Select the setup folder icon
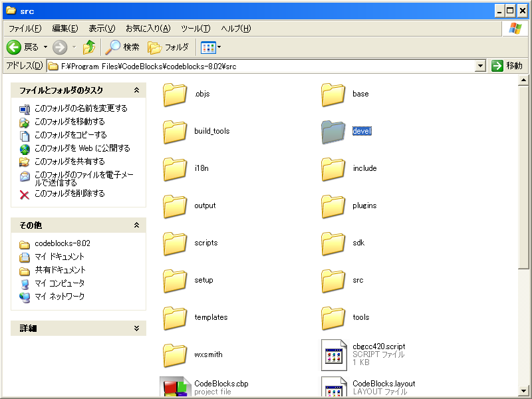532x399 pixels. [x=175, y=281]
